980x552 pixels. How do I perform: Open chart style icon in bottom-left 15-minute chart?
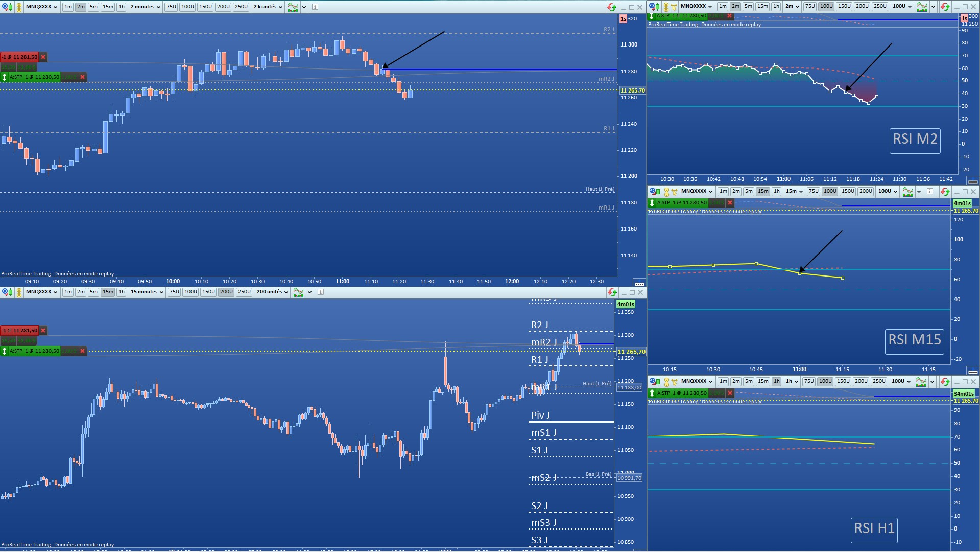[6, 292]
